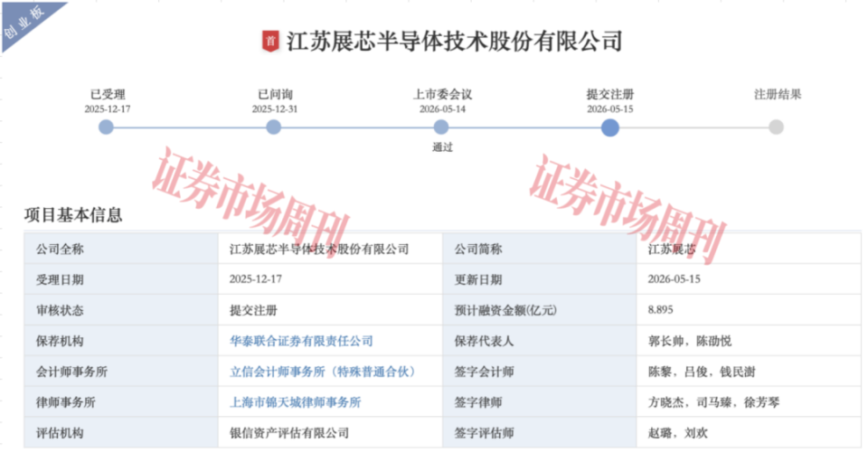868x453 pixels.
Task: Click the 审核状态 label cell
Action: pos(121,310)
